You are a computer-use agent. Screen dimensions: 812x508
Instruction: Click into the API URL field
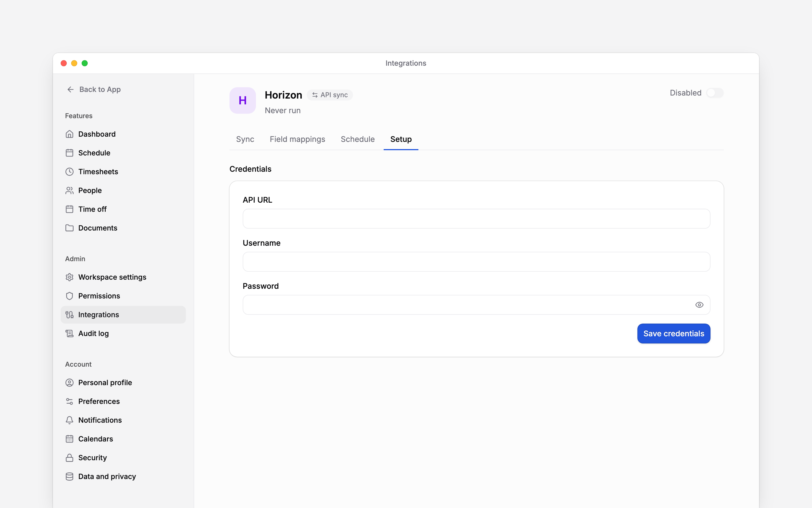tap(476, 219)
